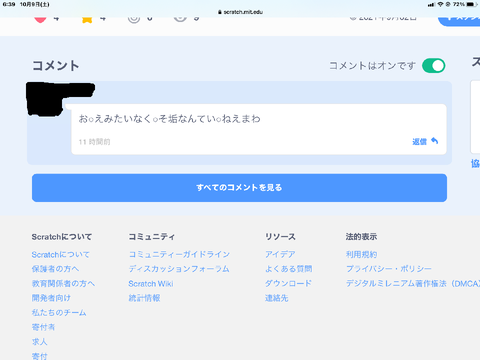Tap the 6:39 clock in status bar
This screenshot has height=360, width=480.
coord(9,4)
